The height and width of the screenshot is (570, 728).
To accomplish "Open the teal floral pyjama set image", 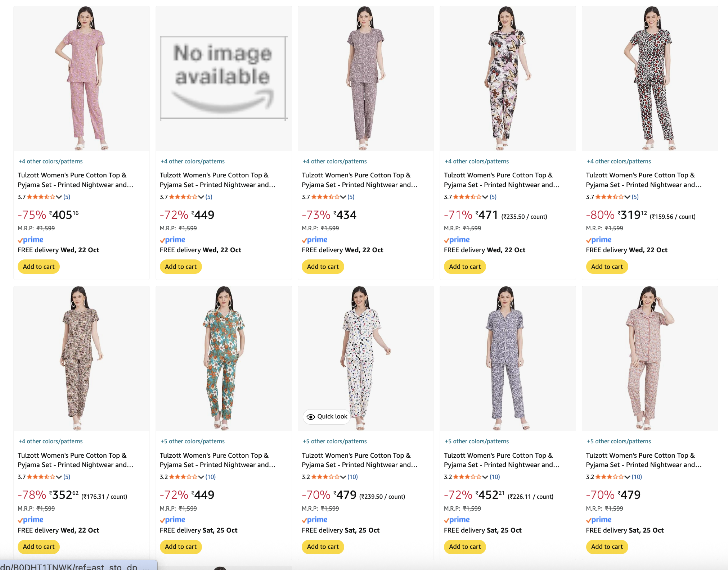I will point(223,358).
